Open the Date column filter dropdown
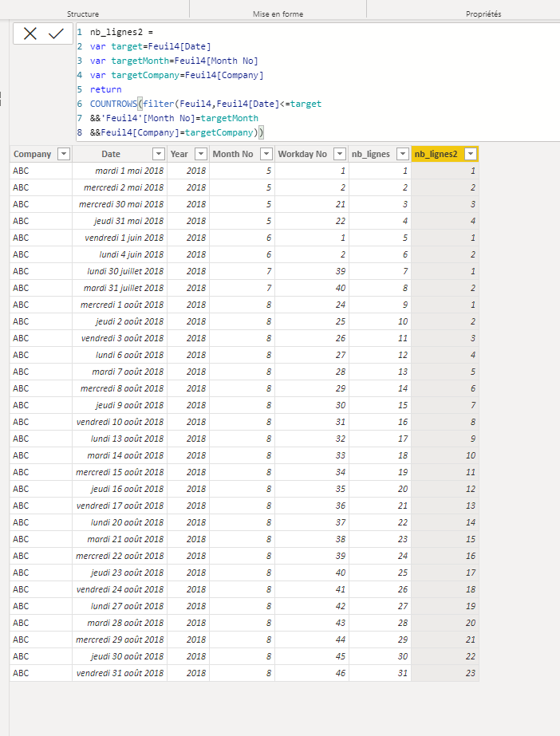 click(x=159, y=154)
